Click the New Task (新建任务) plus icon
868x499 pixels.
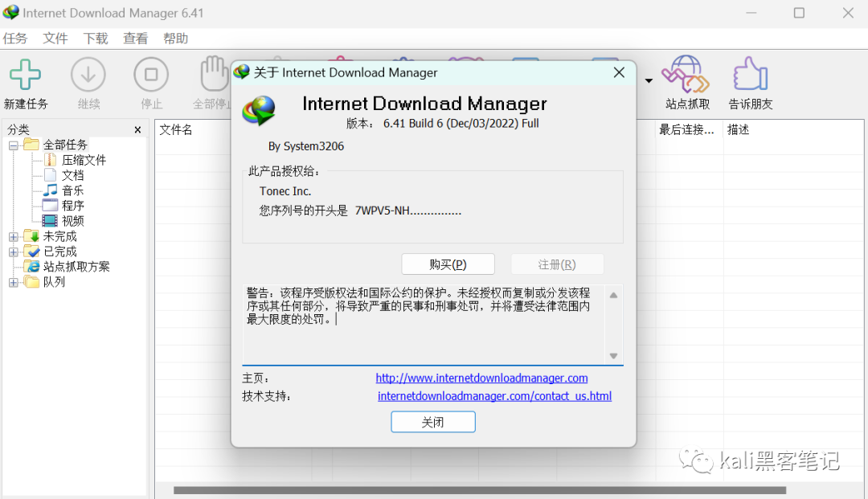[x=25, y=74]
